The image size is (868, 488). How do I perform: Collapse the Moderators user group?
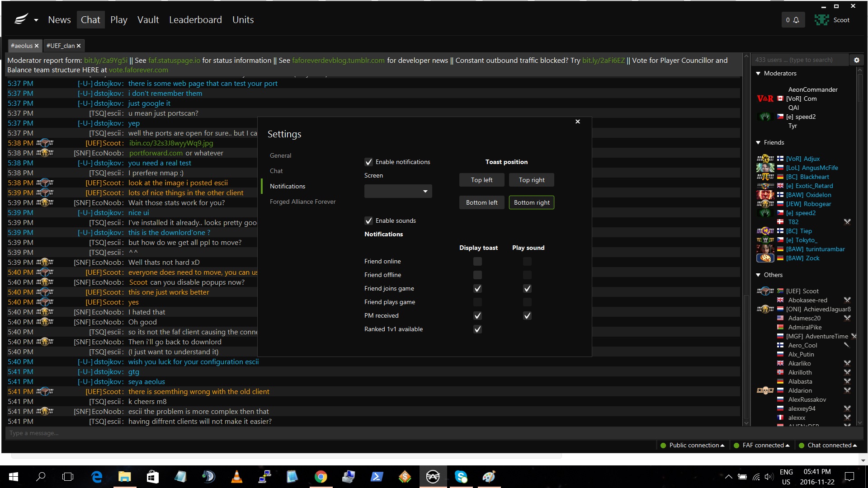(758, 73)
